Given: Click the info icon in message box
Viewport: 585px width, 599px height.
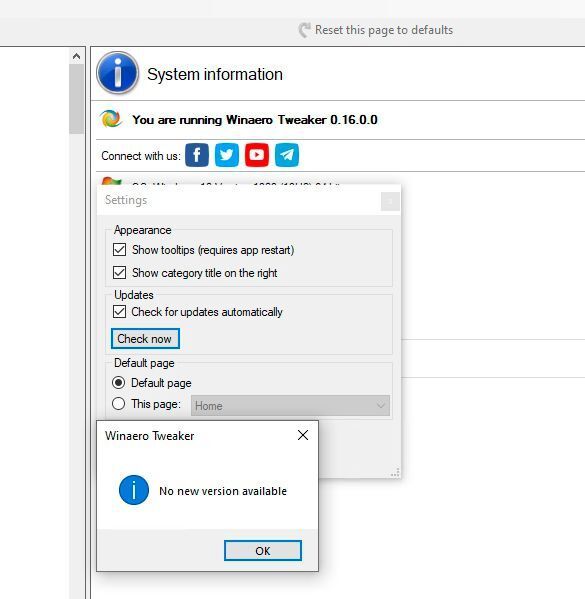Looking at the screenshot, I should (x=134, y=490).
